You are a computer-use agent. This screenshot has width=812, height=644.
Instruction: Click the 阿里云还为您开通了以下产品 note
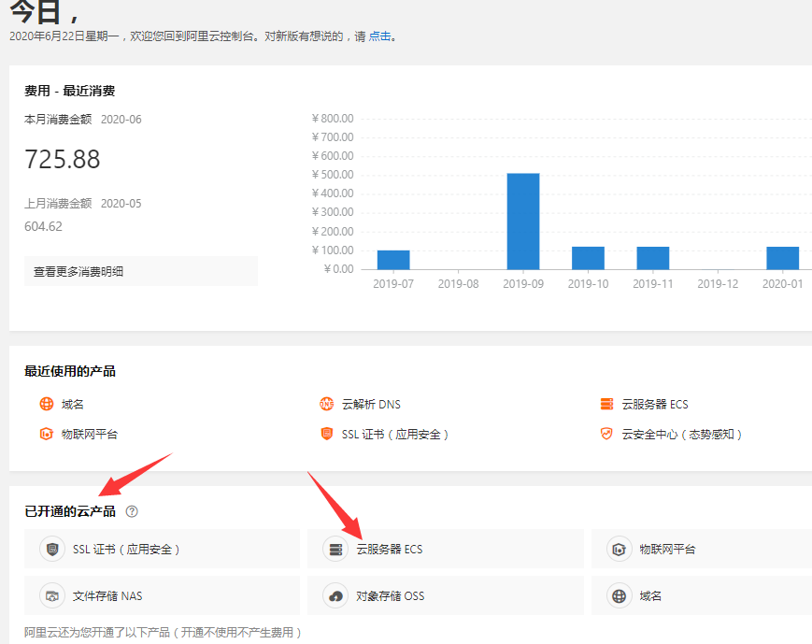[x=163, y=632]
